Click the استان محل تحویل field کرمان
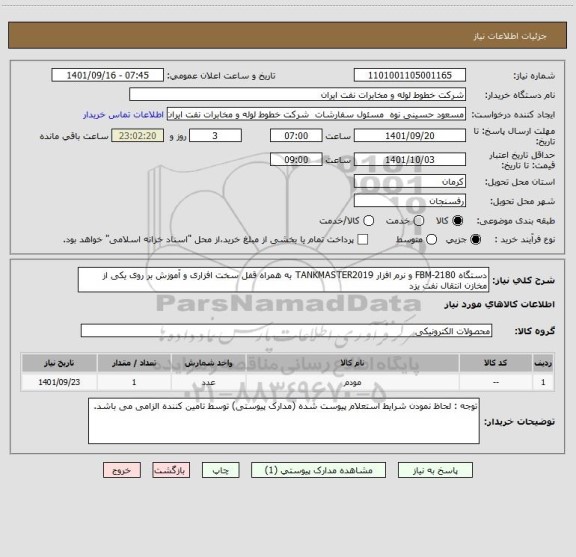This screenshot has width=576, height=557. 410,182
